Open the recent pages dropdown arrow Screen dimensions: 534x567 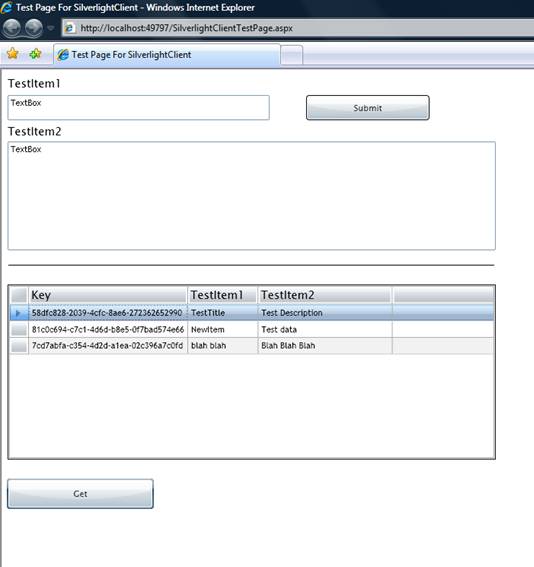[51, 28]
